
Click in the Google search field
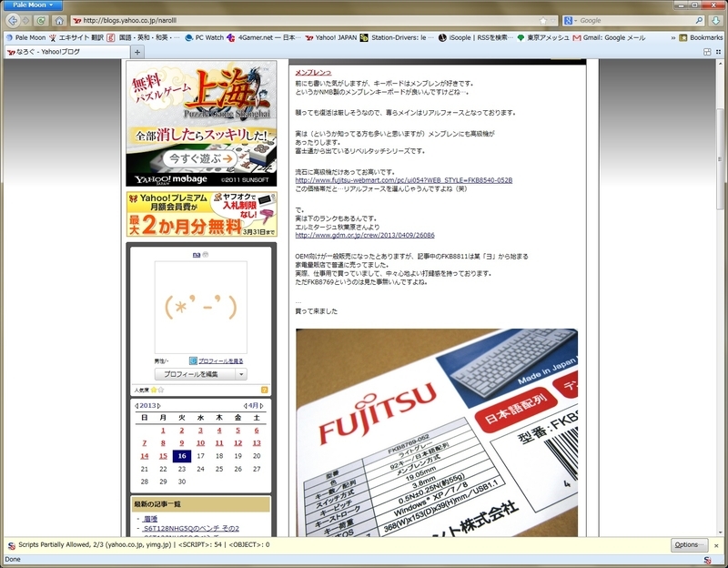tap(636, 20)
